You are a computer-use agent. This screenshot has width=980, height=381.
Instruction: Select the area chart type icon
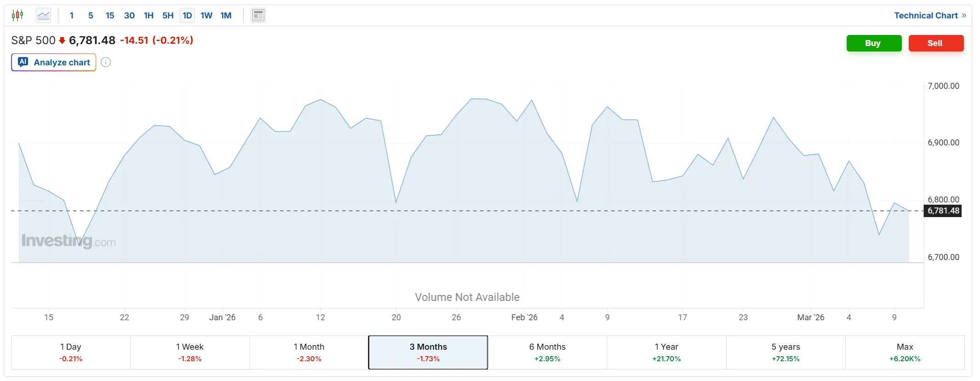pyautogui.click(x=44, y=16)
